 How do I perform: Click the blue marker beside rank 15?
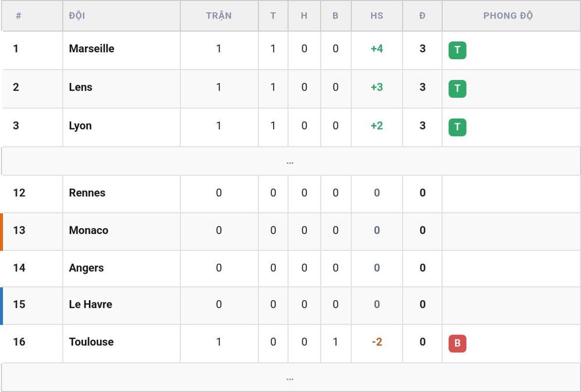click(x=2, y=306)
